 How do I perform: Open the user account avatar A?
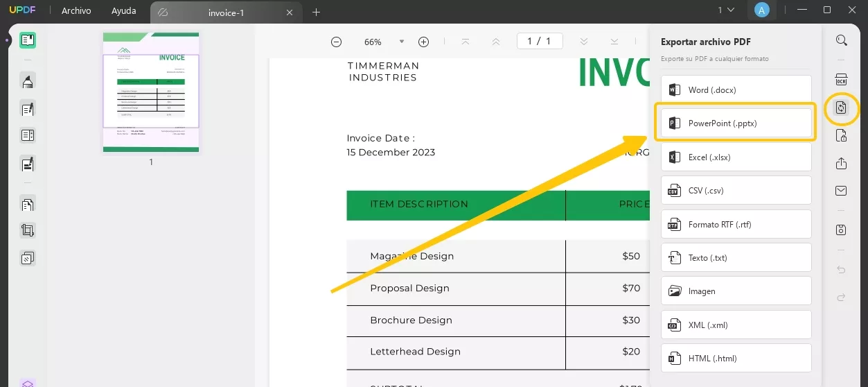[761, 10]
